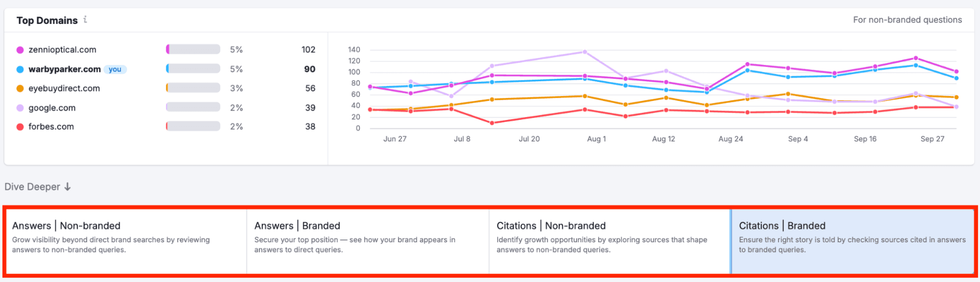Toggle the eyebuydirect.com orange legend dot

(20, 89)
